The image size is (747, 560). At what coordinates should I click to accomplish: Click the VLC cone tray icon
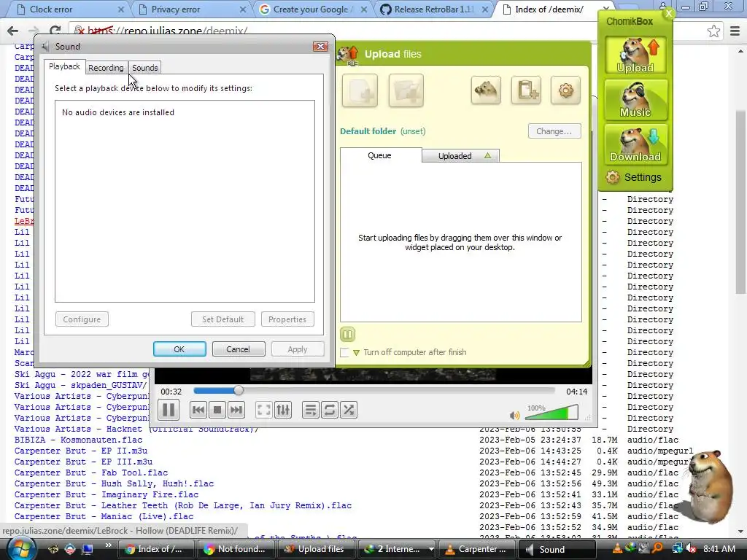coord(617,548)
